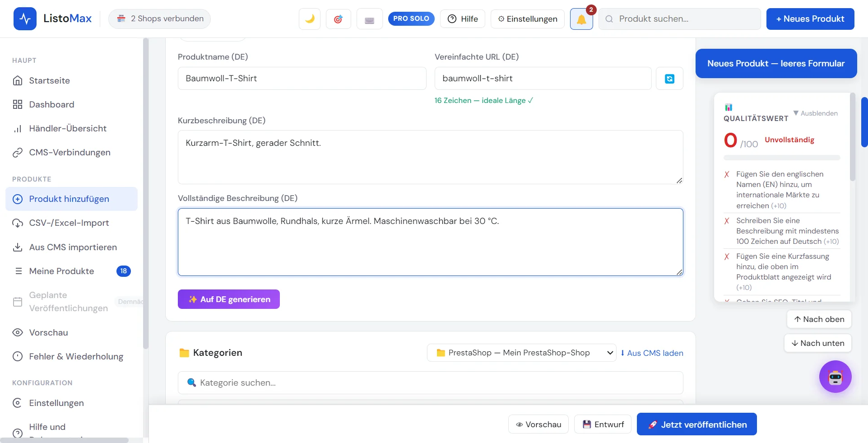Open sidebar Einstellungen under Konfiguration

[x=71, y=403]
